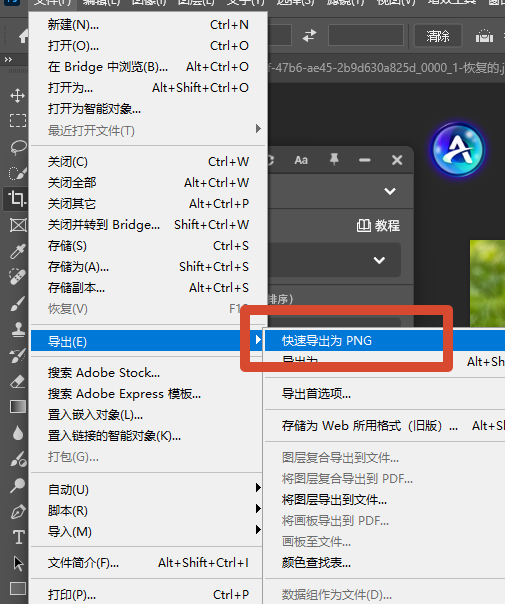
Task: Choose 文件简介(F)... menu item
Action: (x=148, y=563)
